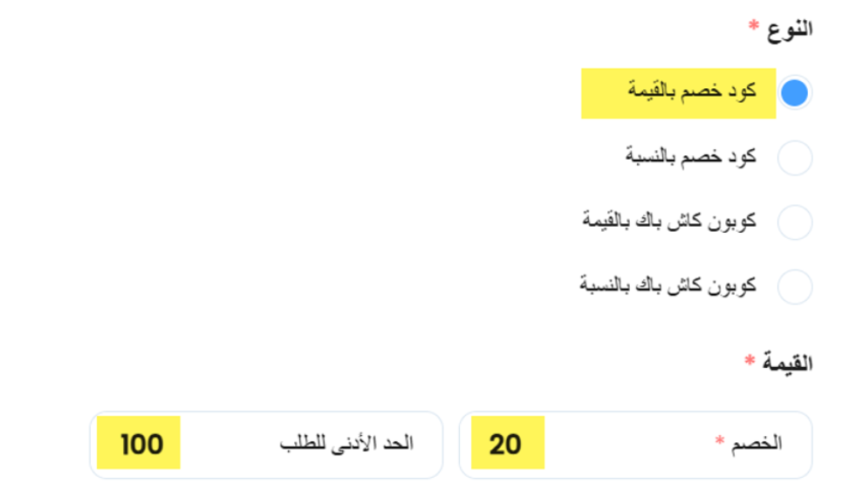This screenshot has height=504, width=842.
Task: Click the discount value 20
Action: tap(505, 445)
